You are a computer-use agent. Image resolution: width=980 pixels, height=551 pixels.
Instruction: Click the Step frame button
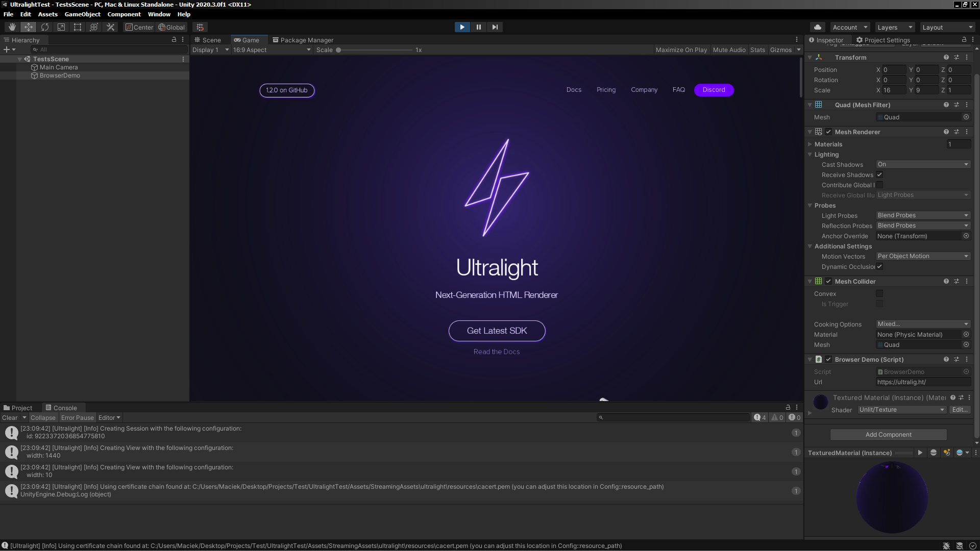coord(495,27)
